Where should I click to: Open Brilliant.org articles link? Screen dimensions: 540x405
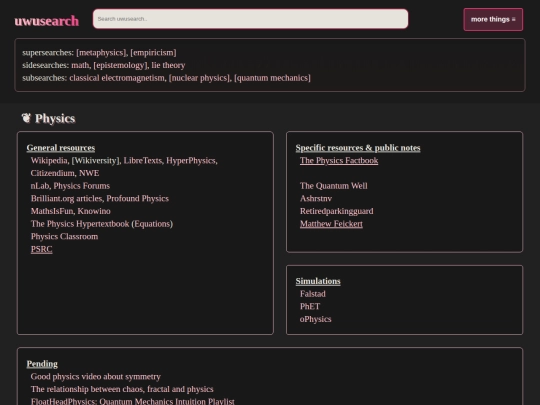66,198
